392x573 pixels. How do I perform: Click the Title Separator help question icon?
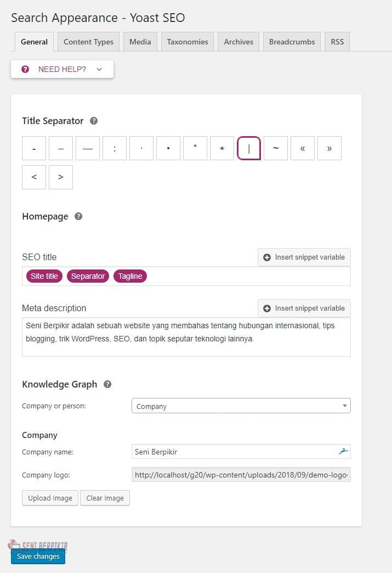[x=94, y=121]
